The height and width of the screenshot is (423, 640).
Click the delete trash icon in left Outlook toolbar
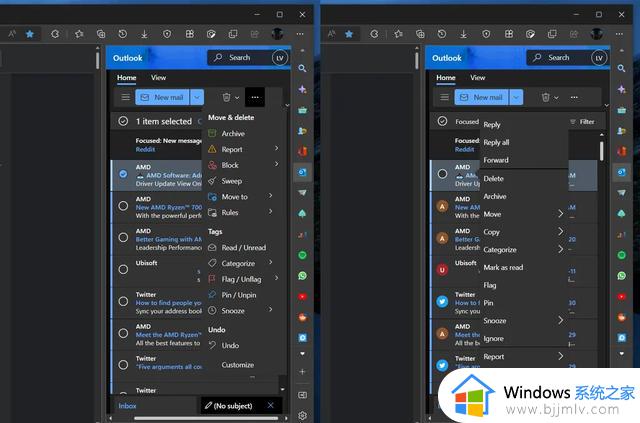[226, 97]
